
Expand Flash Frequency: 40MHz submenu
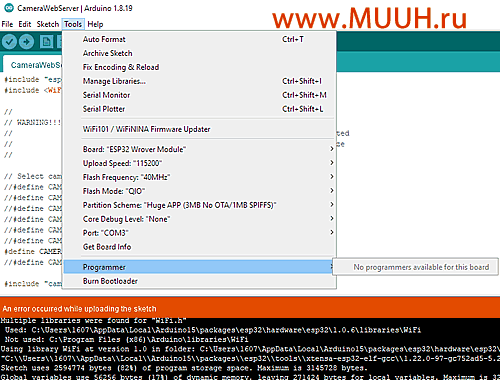(x=200, y=177)
